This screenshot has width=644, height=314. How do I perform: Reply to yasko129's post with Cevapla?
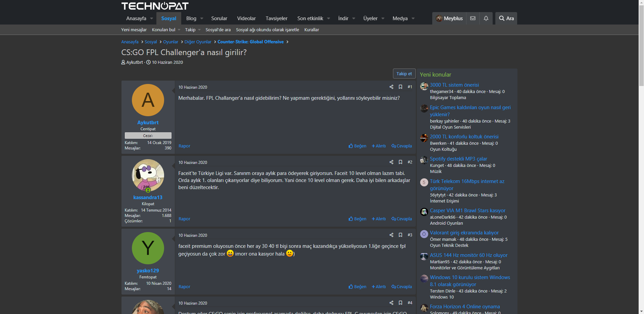pyautogui.click(x=401, y=287)
